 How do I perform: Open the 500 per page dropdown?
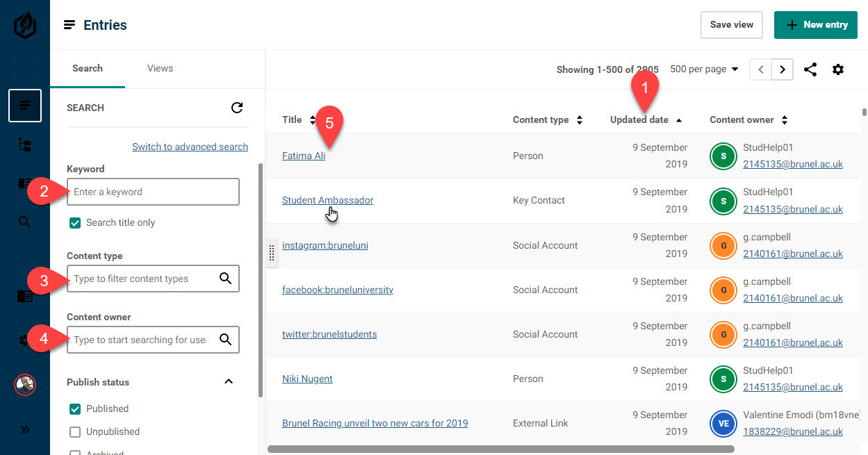(704, 69)
